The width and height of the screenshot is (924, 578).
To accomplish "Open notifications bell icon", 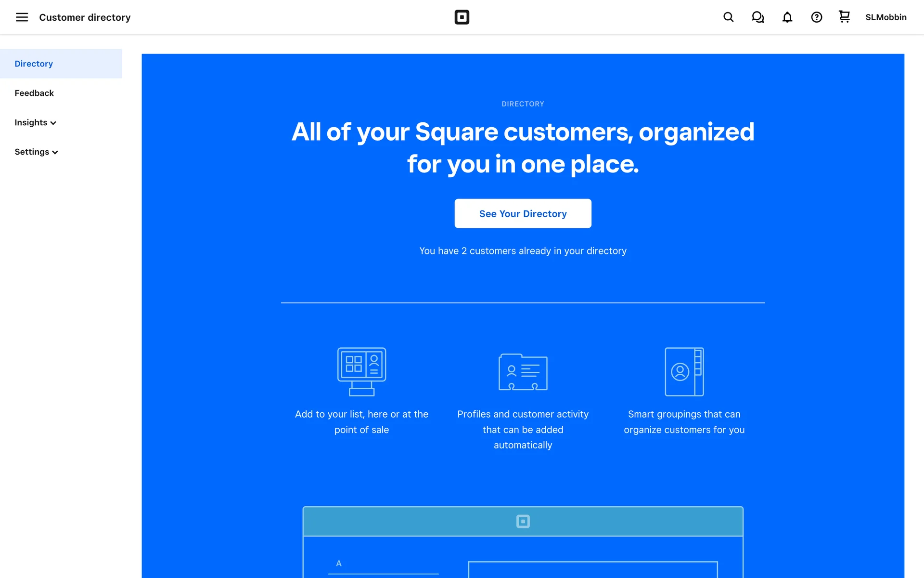I will tap(787, 17).
